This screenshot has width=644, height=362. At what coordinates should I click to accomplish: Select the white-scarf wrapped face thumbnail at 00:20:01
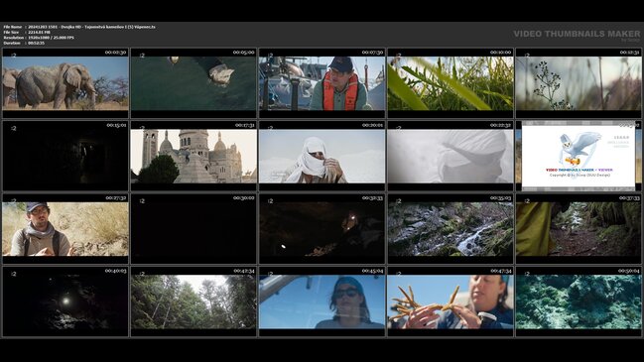322,156
